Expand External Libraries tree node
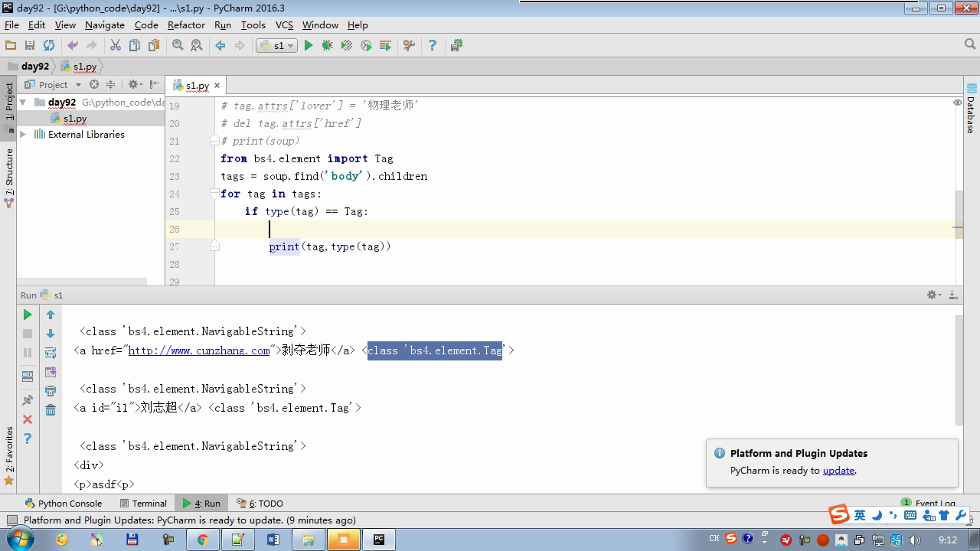 (x=23, y=135)
